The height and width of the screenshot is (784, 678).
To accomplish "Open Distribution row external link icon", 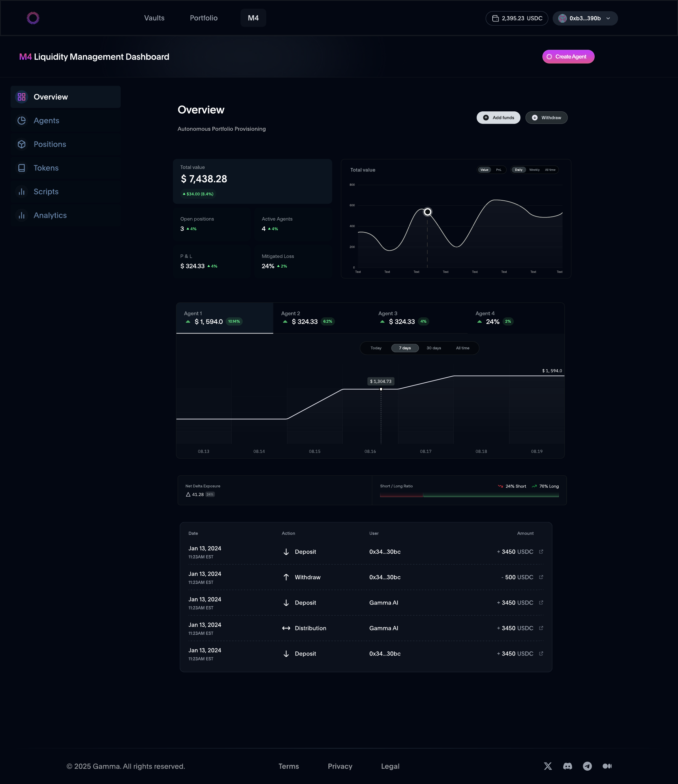I will (541, 628).
